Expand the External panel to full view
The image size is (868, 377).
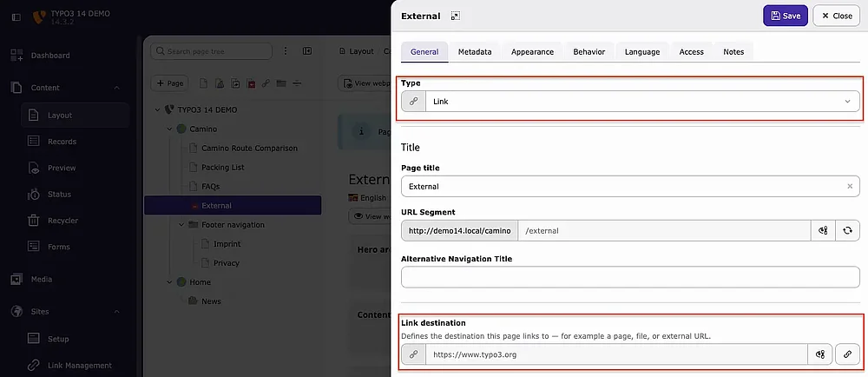click(455, 16)
